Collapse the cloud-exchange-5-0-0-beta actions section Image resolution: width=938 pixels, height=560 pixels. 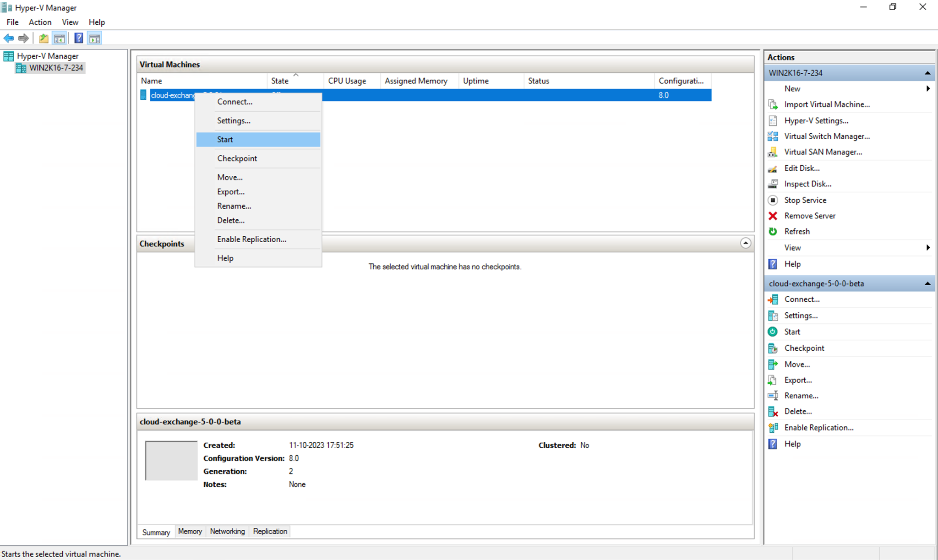[x=927, y=284]
